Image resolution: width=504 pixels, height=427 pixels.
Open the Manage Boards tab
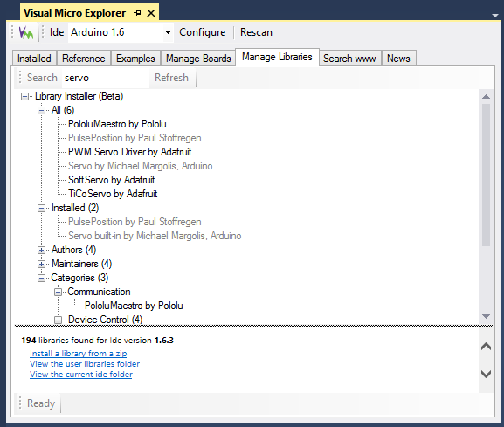pyautogui.click(x=198, y=59)
